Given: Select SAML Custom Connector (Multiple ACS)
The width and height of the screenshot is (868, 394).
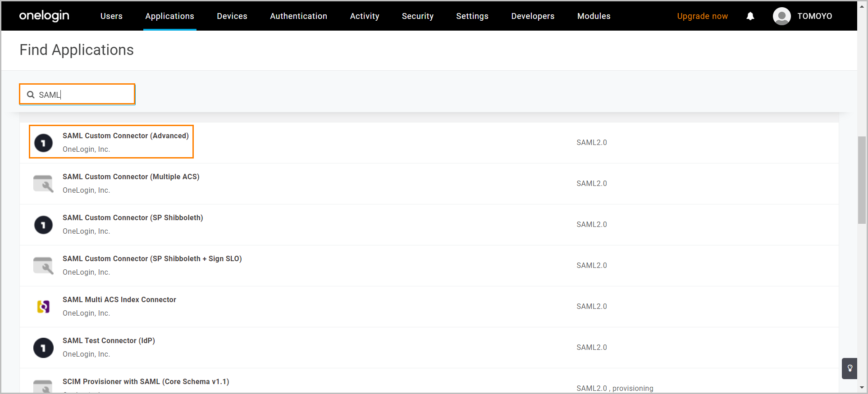Looking at the screenshot, I should pyautogui.click(x=131, y=177).
